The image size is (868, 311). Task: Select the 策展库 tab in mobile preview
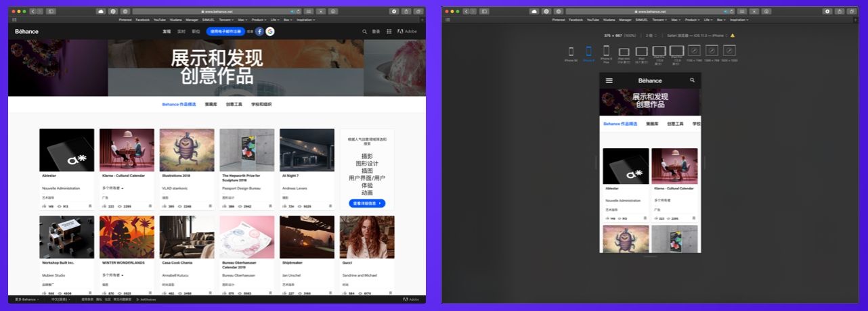[x=652, y=124]
